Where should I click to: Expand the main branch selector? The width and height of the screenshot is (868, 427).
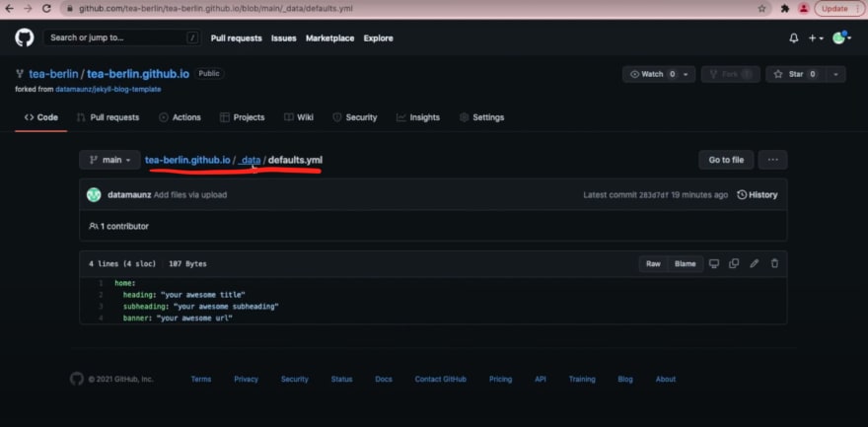pyautogui.click(x=109, y=160)
